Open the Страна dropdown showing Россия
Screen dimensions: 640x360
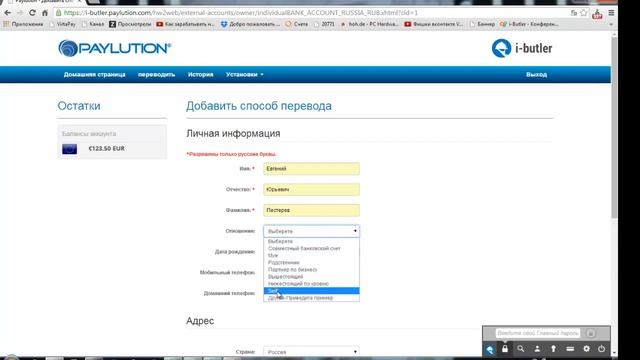click(x=311, y=351)
